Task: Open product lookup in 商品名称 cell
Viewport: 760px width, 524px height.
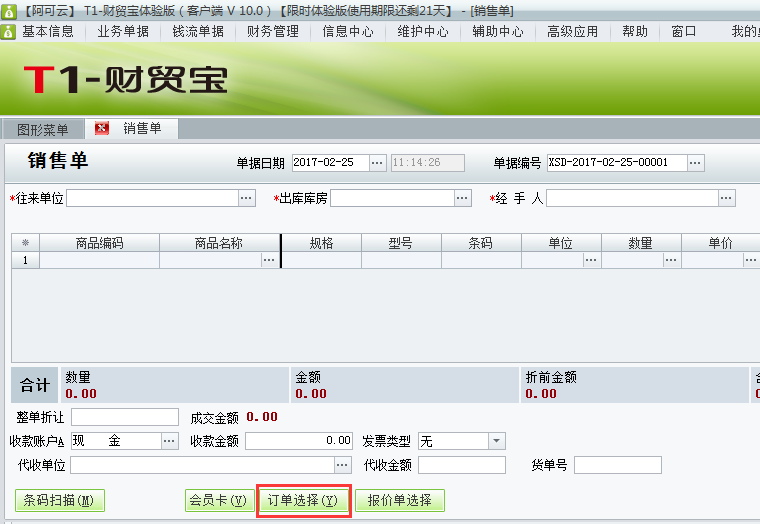Action: (x=269, y=260)
